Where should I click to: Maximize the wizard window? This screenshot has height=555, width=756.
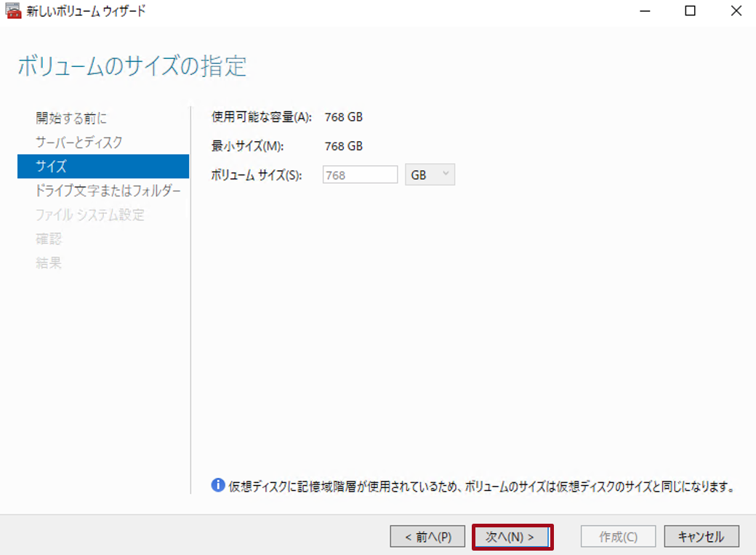point(691,11)
